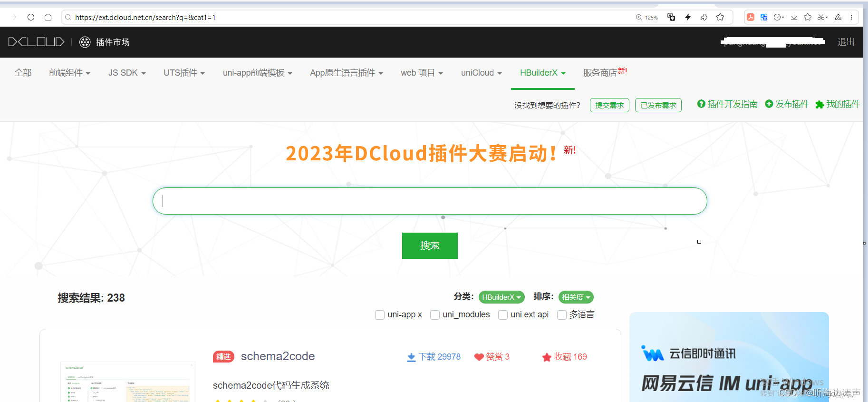
Task: Click the heart icon next to 赞赏 3
Action: (x=479, y=357)
